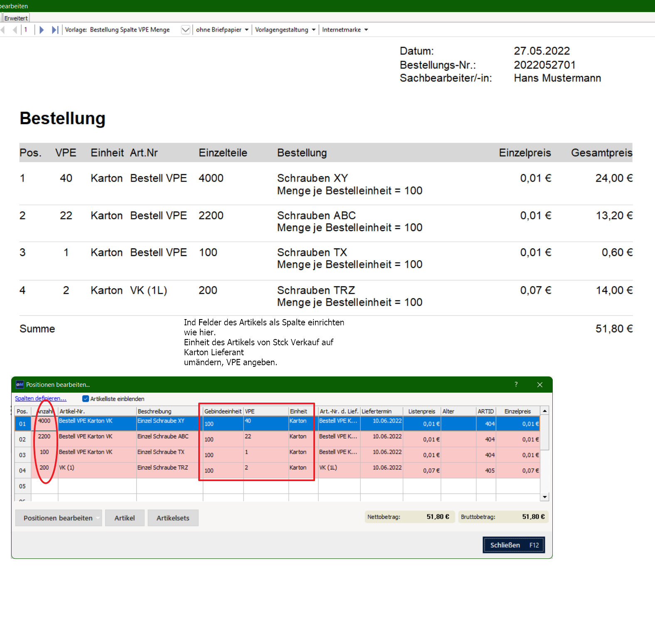The image size is (655, 644).
Task: Open the Vorlage template dropdown
Action: [186, 29]
